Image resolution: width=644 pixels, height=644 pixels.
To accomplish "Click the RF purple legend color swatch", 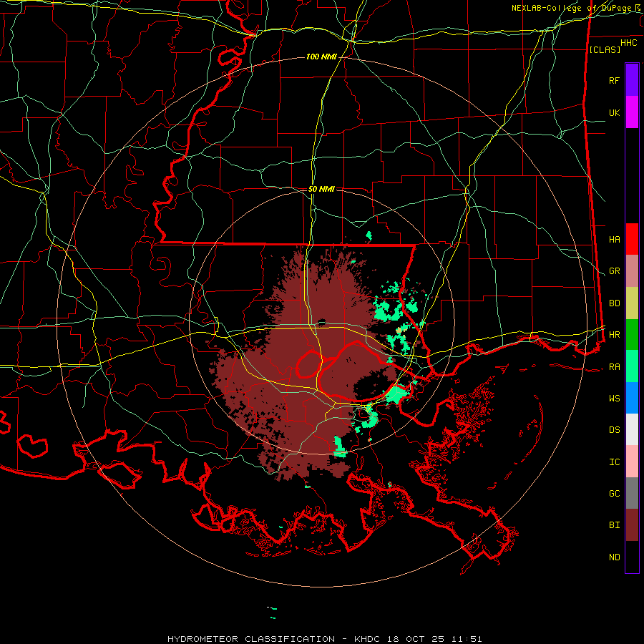I will tap(632, 79).
